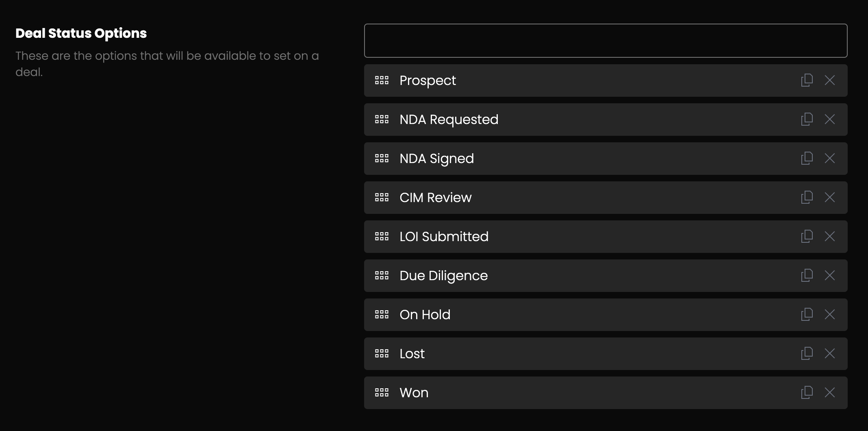Delete the Lost status option
Screen dimensions: 868x431
829,353
